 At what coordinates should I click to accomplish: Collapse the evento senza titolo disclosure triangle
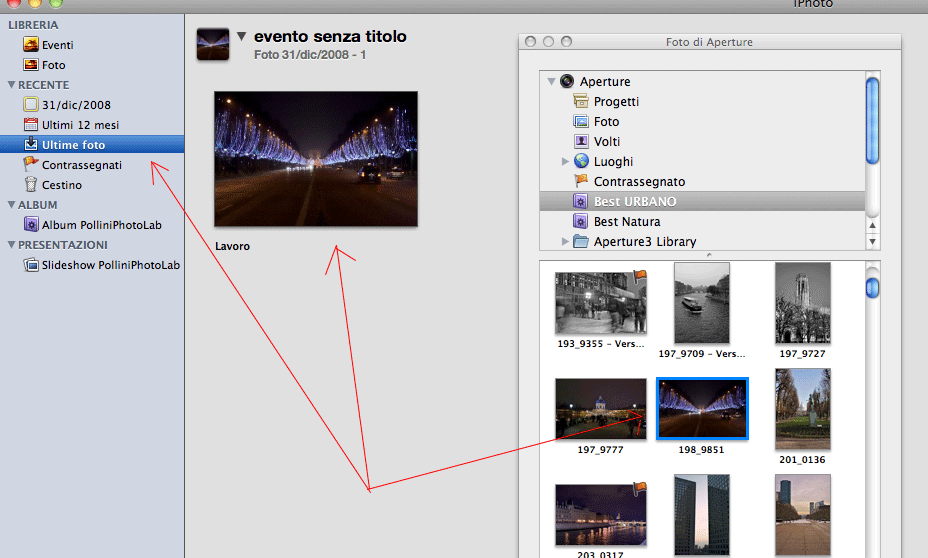click(x=241, y=36)
